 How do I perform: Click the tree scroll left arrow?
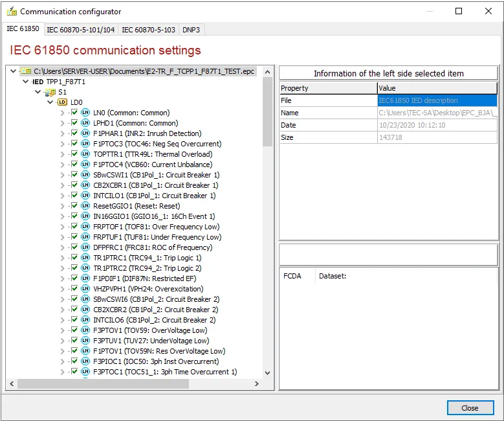[12, 383]
